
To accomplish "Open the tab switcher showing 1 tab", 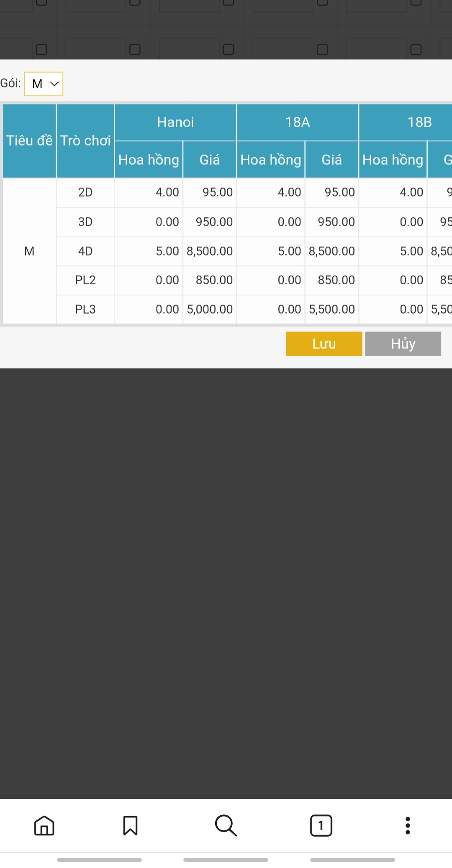I will click(x=321, y=825).
